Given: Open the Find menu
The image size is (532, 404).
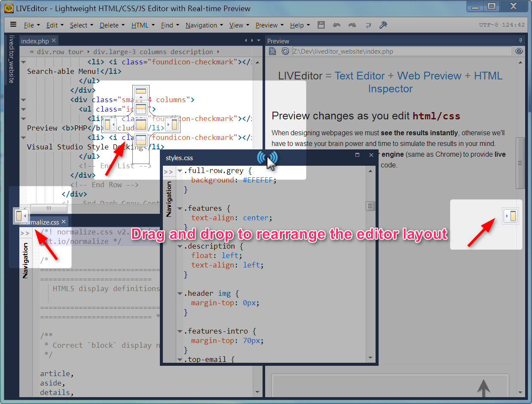Looking at the screenshot, I should 170,25.
